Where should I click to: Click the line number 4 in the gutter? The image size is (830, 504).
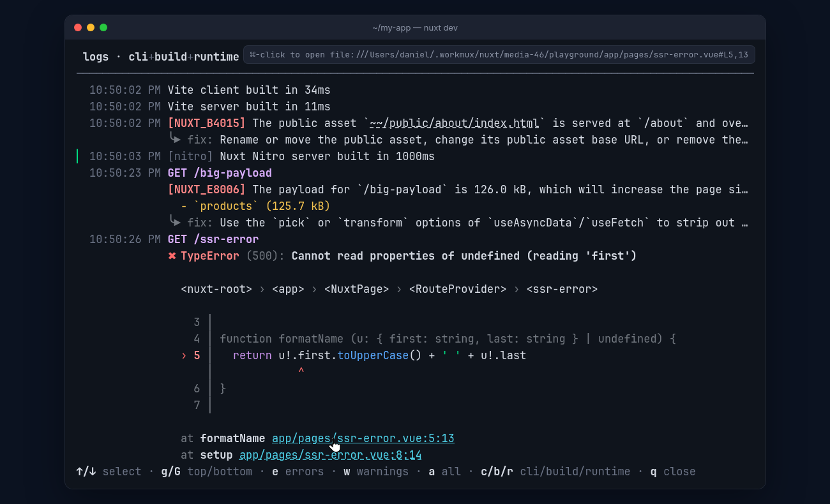[197, 339]
